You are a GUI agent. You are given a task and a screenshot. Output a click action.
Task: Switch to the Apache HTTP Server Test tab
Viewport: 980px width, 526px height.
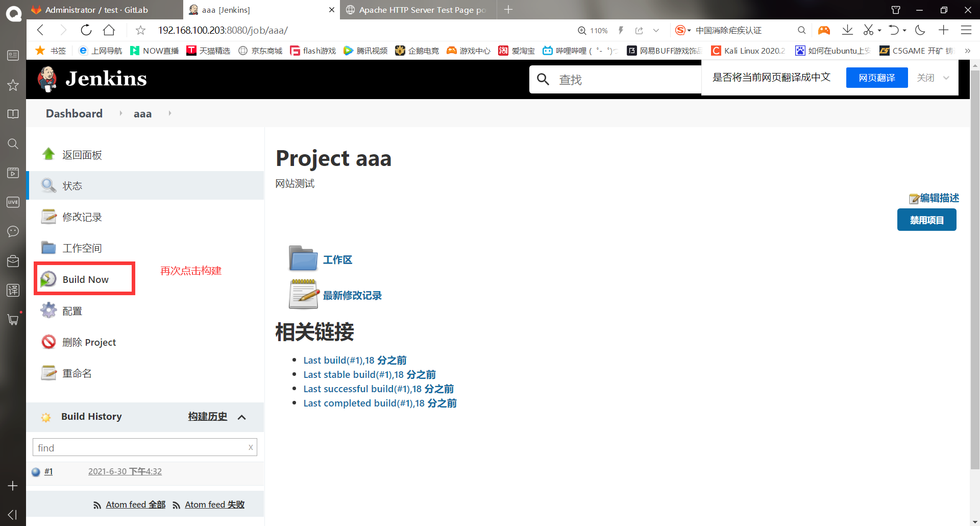point(419,10)
